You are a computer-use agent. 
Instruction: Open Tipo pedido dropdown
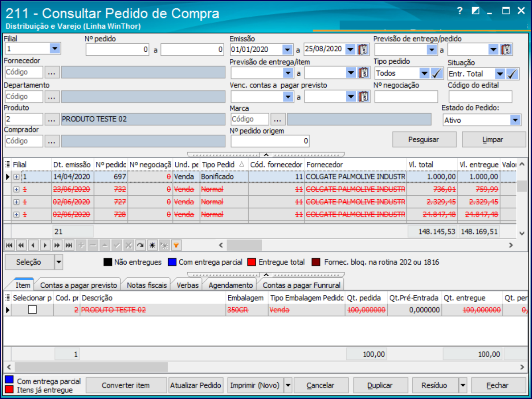tap(424, 73)
